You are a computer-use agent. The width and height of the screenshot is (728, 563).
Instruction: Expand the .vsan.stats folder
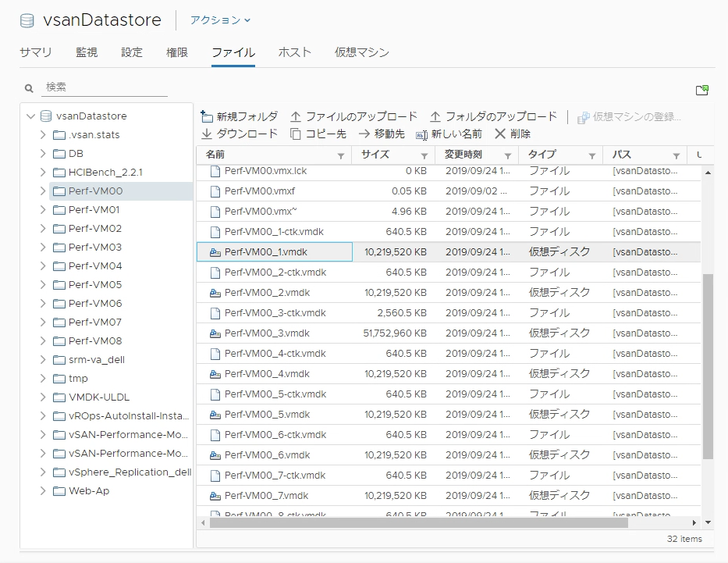click(43, 135)
